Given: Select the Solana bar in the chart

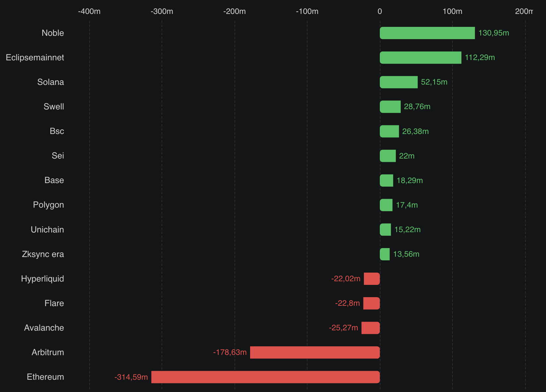Looking at the screenshot, I should [x=398, y=82].
